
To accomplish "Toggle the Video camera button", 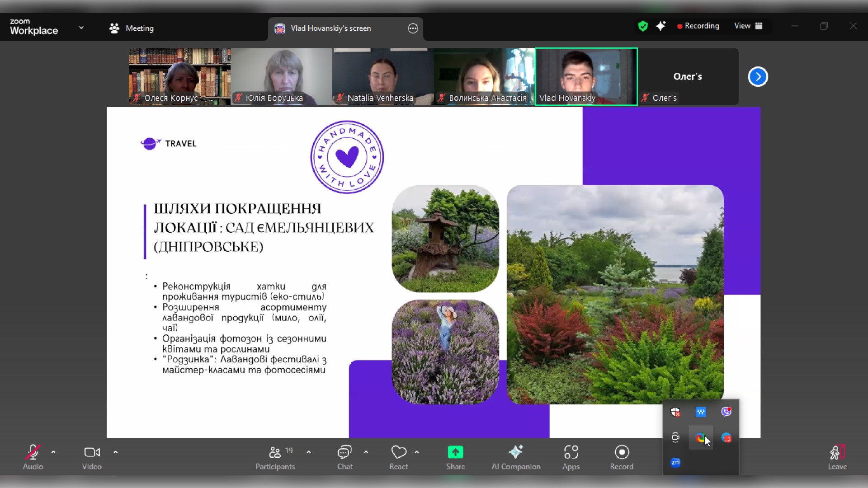I will coord(92,457).
